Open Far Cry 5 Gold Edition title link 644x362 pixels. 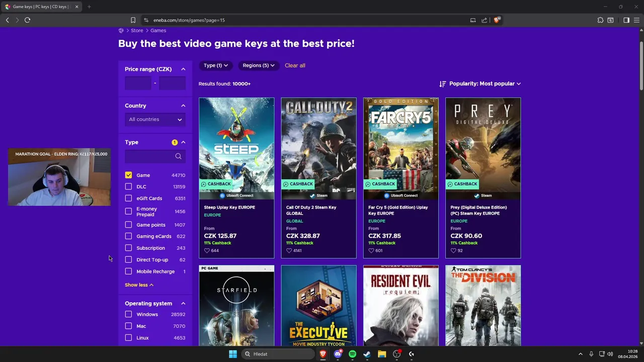point(398,210)
